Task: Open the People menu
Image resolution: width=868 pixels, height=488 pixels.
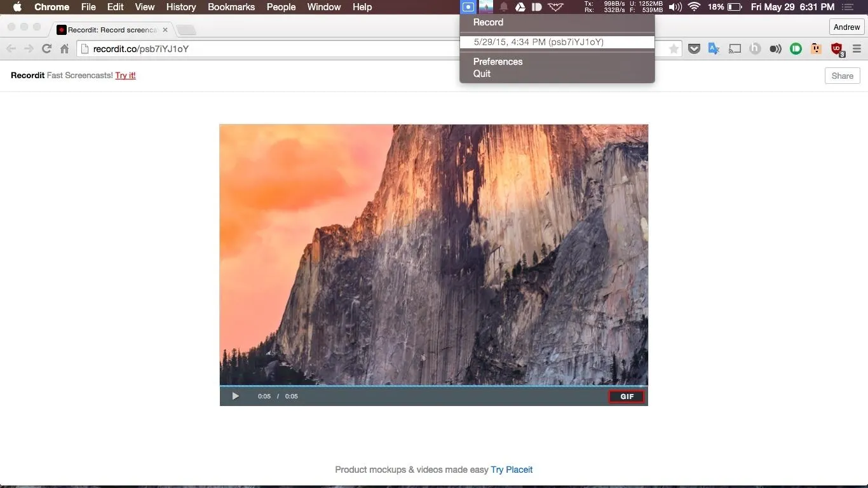Action: coord(281,7)
